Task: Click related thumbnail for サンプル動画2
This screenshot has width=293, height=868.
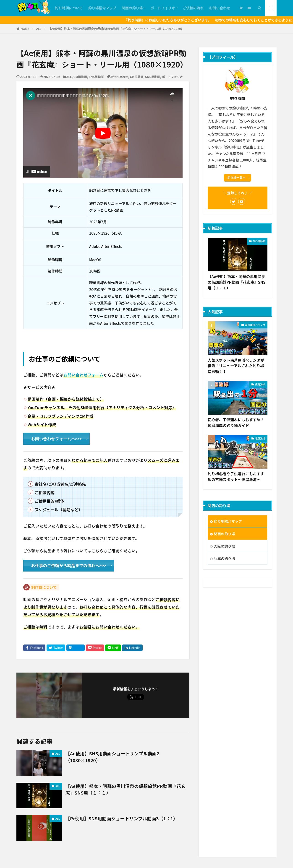Action: (x=39, y=763)
